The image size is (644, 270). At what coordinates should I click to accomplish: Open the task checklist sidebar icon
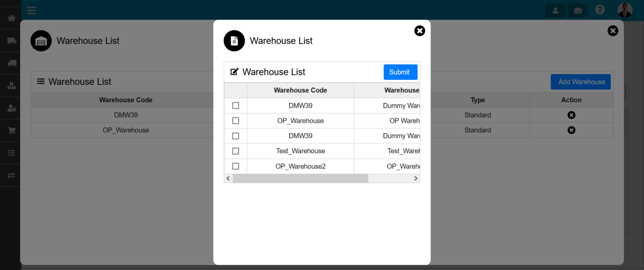11,153
